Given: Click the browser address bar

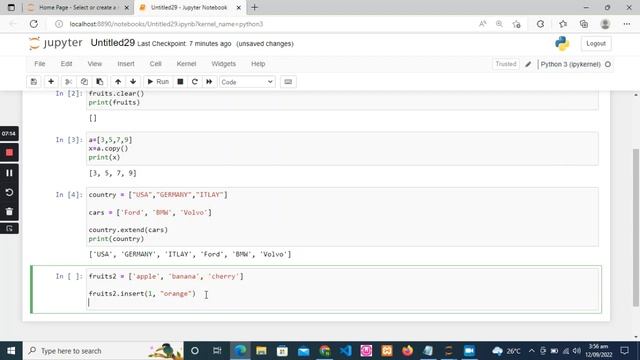Looking at the screenshot, I should 261,24.
